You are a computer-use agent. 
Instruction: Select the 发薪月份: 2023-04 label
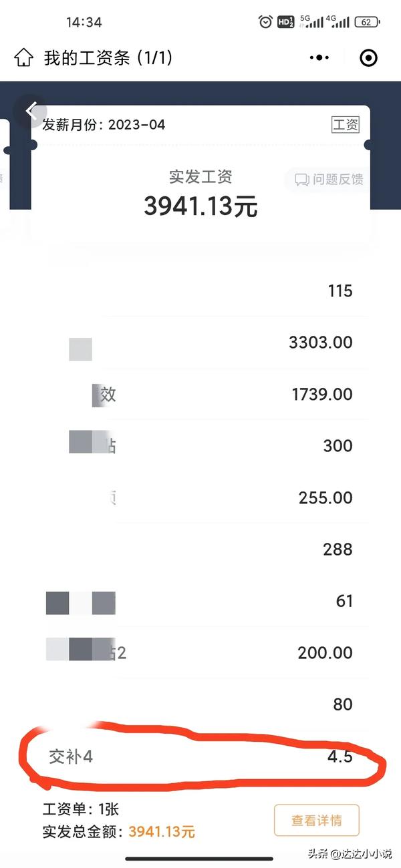(104, 125)
